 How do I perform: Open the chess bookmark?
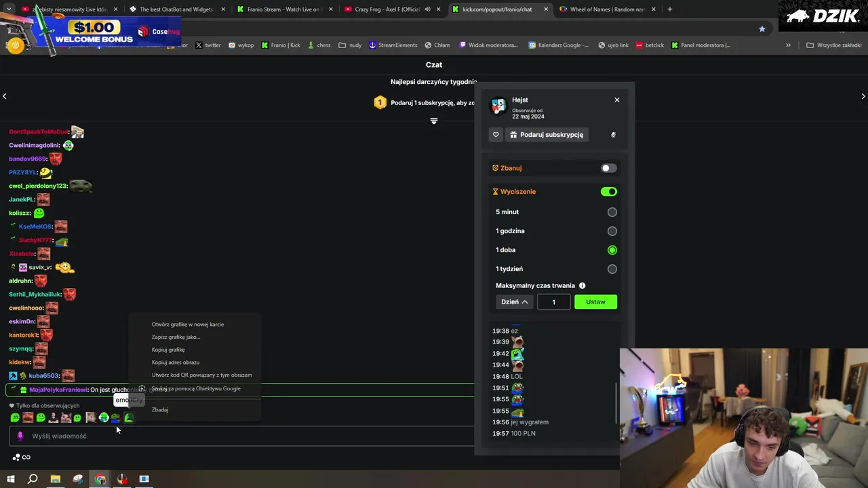pyautogui.click(x=319, y=45)
